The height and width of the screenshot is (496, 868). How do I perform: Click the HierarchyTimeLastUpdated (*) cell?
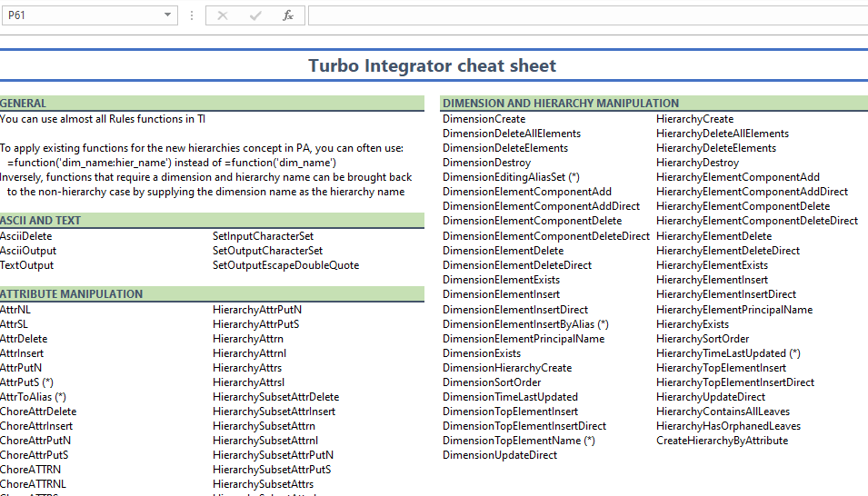pyautogui.click(x=728, y=353)
